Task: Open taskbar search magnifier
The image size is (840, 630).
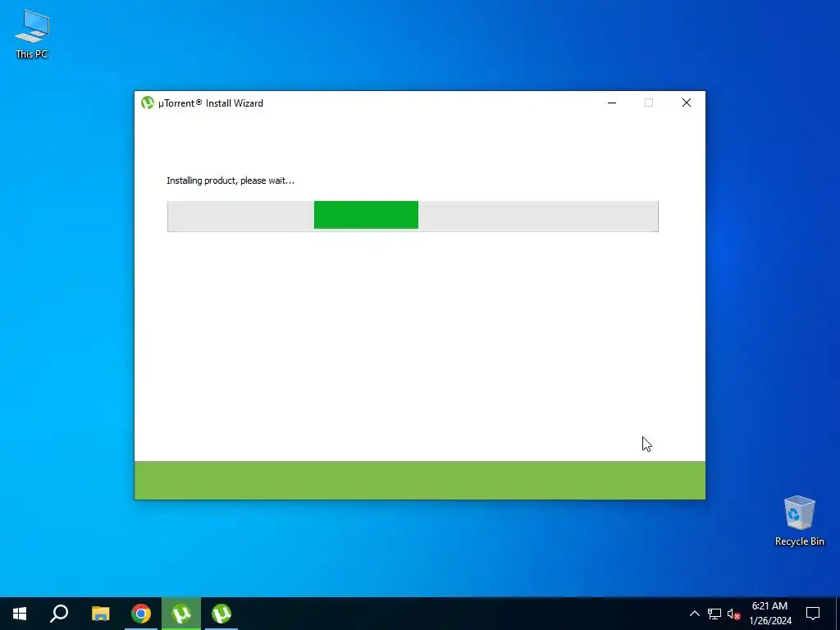Action: (x=59, y=614)
